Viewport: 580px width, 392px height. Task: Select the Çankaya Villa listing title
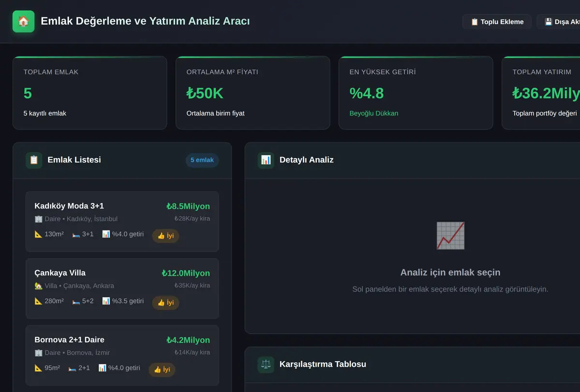click(60, 273)
